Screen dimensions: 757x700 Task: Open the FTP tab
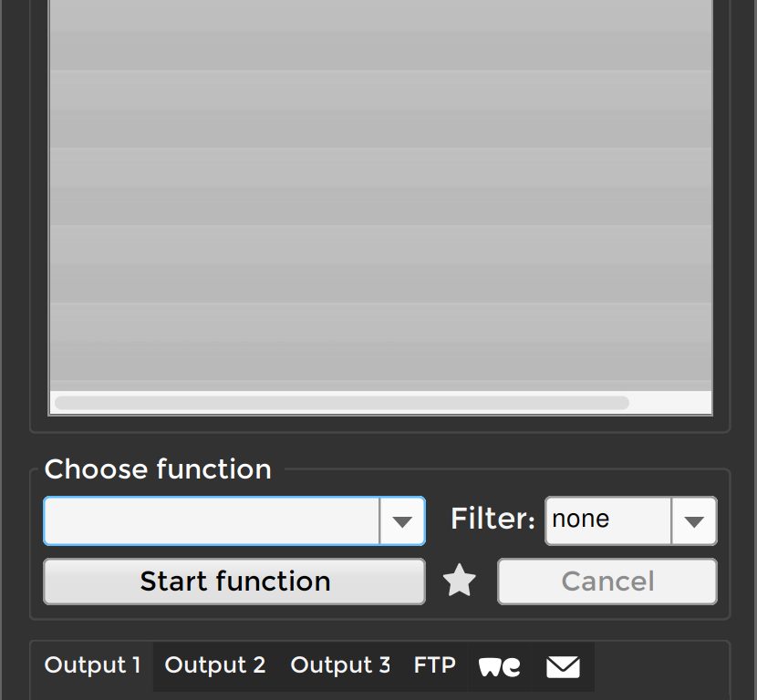pos(435,665)
